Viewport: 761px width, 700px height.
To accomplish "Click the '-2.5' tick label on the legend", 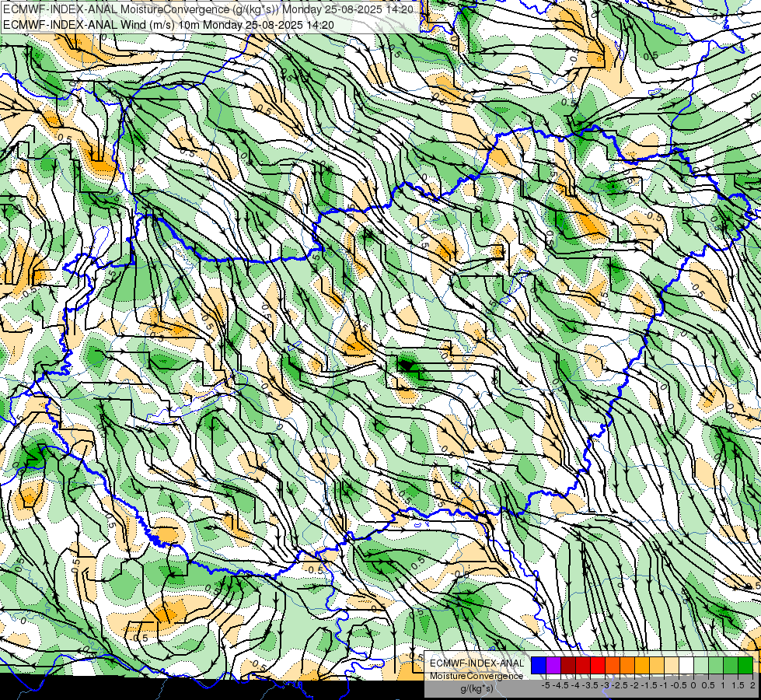I will tap(620, 685).
